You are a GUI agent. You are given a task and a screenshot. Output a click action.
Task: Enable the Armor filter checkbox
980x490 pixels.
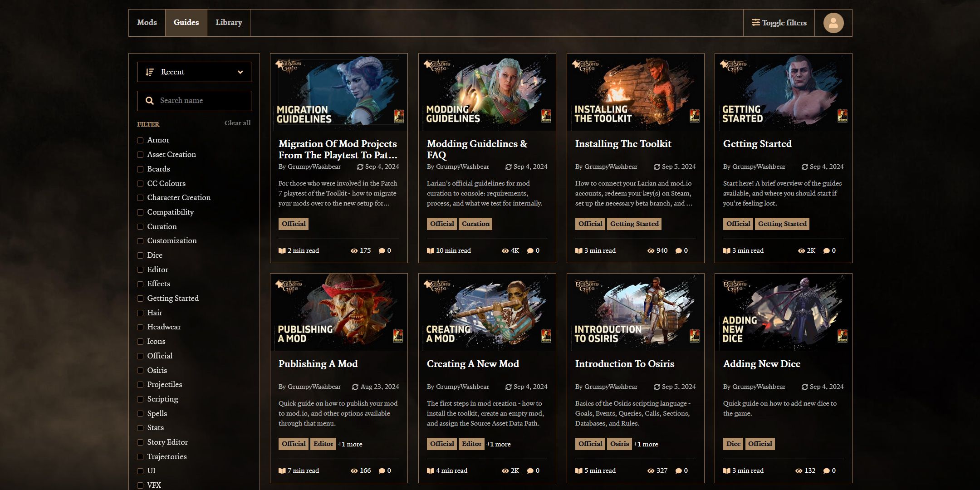coord(140,139)
